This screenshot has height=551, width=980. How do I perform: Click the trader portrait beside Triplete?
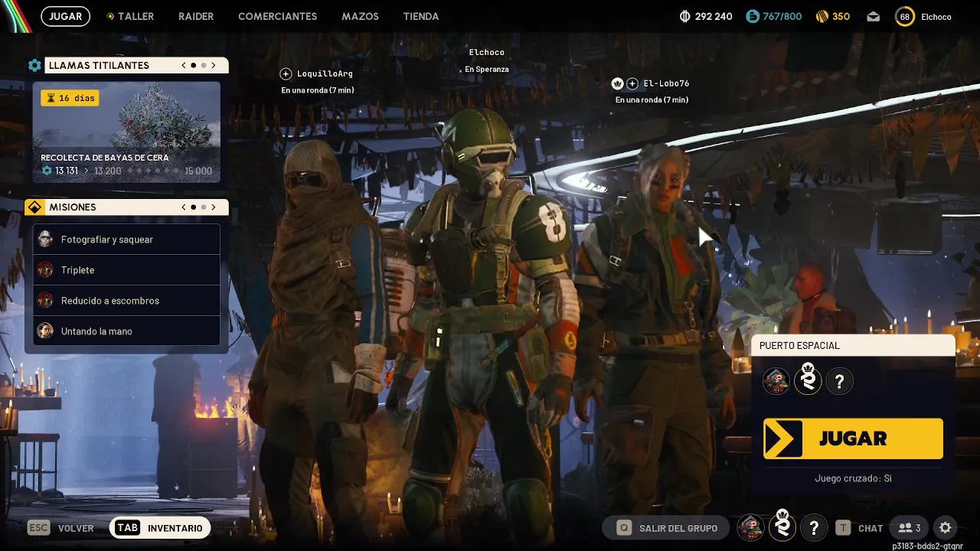coord(45,270)
